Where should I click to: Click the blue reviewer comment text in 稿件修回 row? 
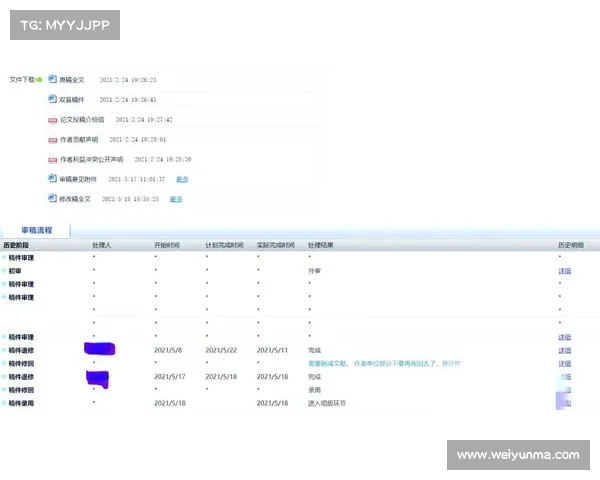(x=384, y=364)
